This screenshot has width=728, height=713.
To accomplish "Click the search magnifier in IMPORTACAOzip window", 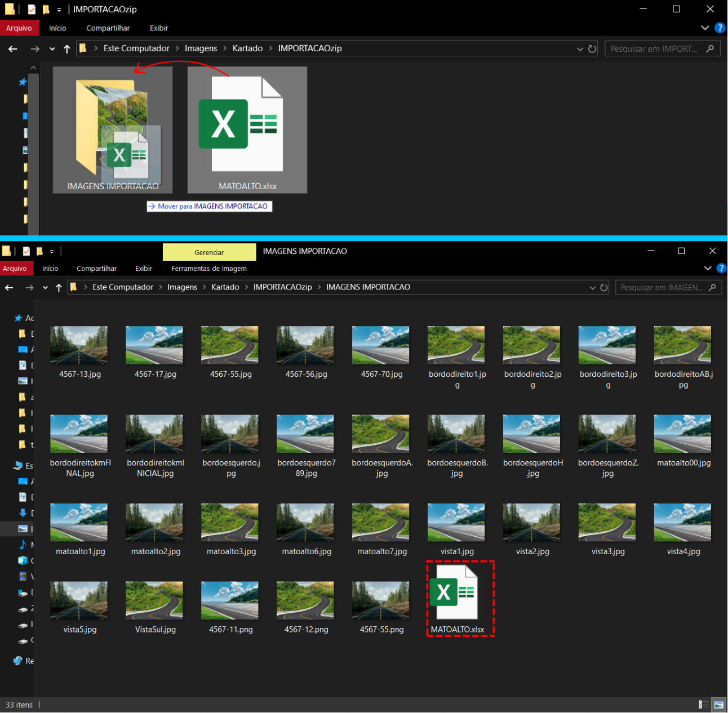I will (710, 49).
